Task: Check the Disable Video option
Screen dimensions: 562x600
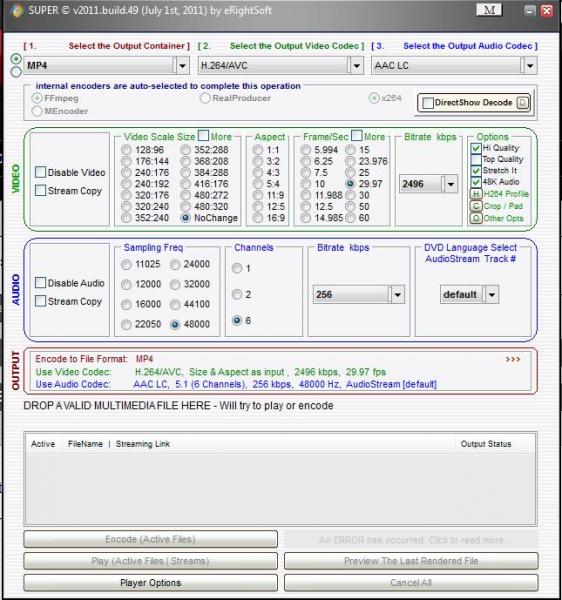Action: [40, 172]
